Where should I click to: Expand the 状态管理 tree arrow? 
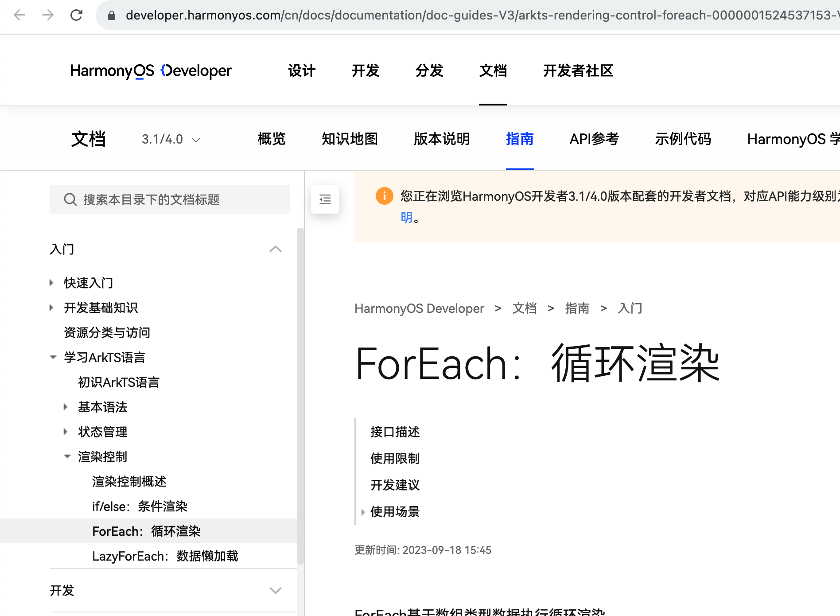66,432
